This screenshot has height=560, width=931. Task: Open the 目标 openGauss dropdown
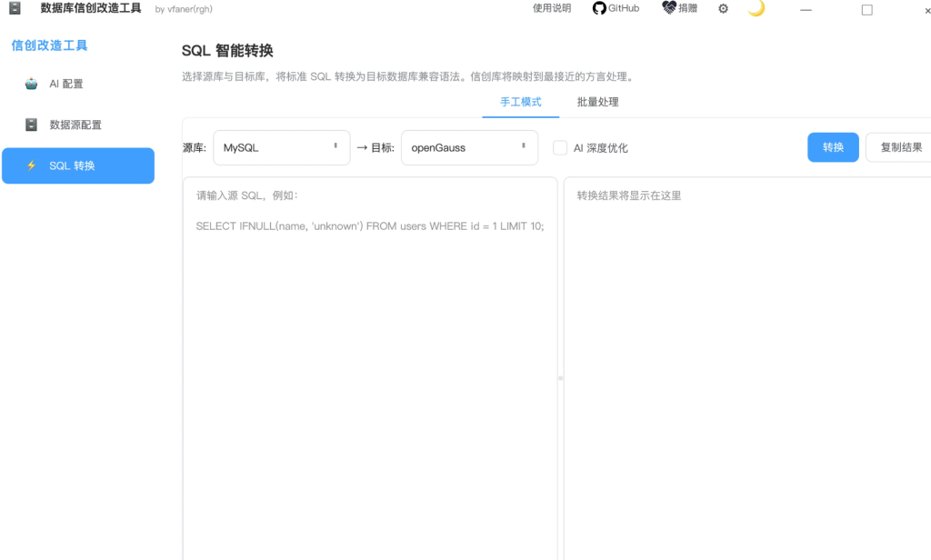[470, 148]
